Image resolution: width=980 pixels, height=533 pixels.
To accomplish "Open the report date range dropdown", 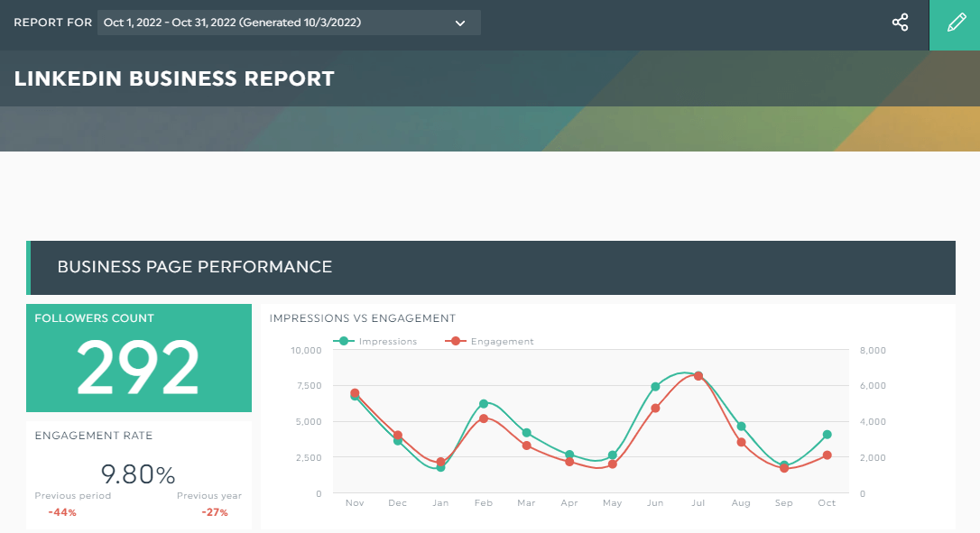I will pos(289,23).
